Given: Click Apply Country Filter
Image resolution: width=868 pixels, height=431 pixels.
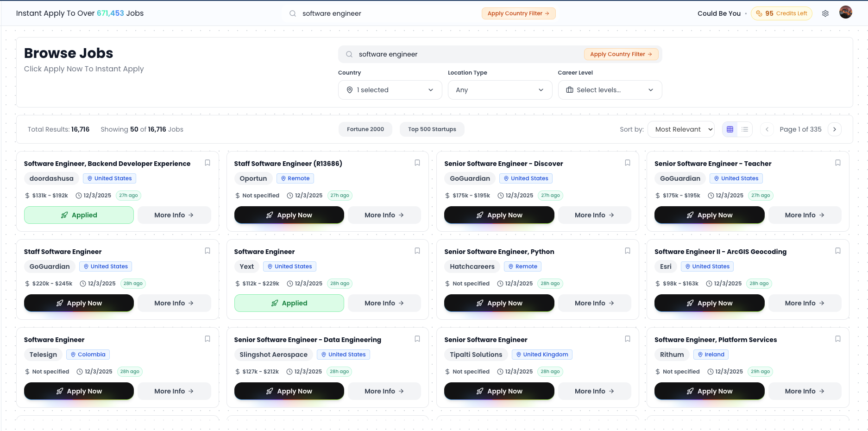Looking at the screenshot, I should tap(621, 54).
